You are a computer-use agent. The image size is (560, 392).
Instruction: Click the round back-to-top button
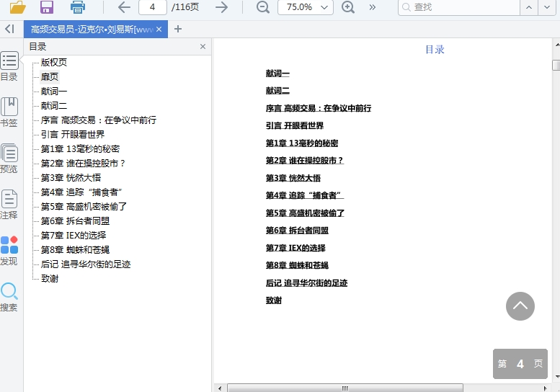520,306
